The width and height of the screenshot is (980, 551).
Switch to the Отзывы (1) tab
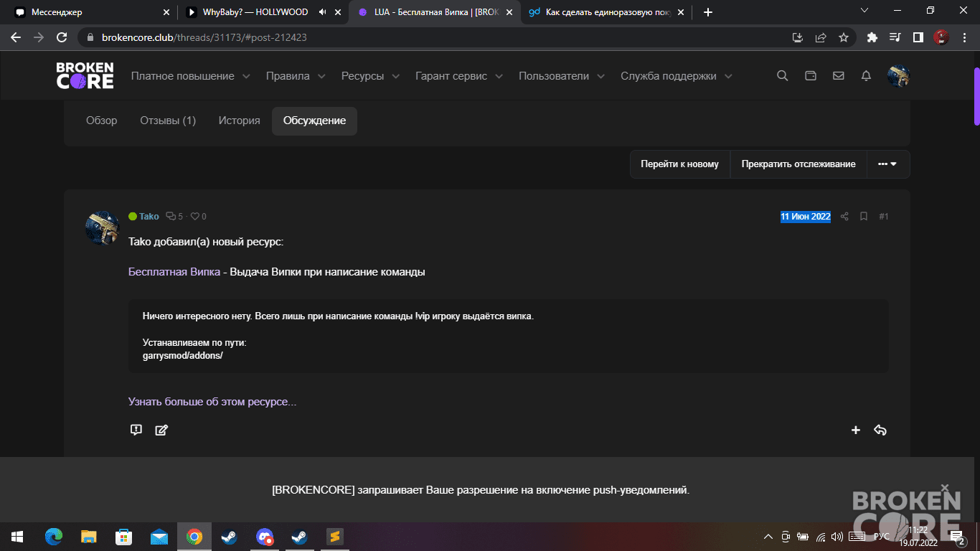[168, 121]
